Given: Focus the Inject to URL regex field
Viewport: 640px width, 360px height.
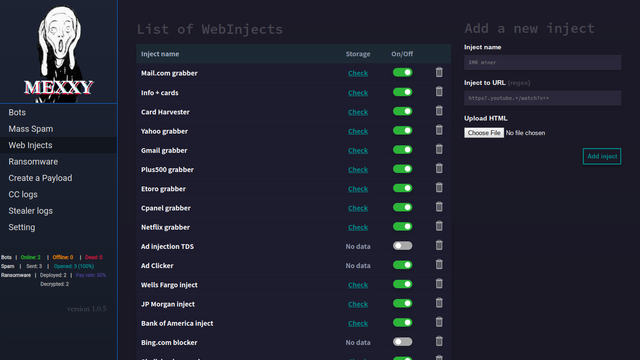Looking at the screenshot, I should (x=542, y=98).
